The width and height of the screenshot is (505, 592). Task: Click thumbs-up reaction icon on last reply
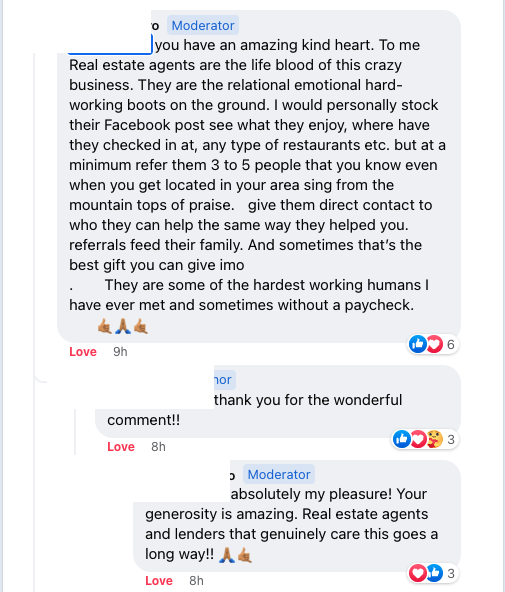coord(434,573)
